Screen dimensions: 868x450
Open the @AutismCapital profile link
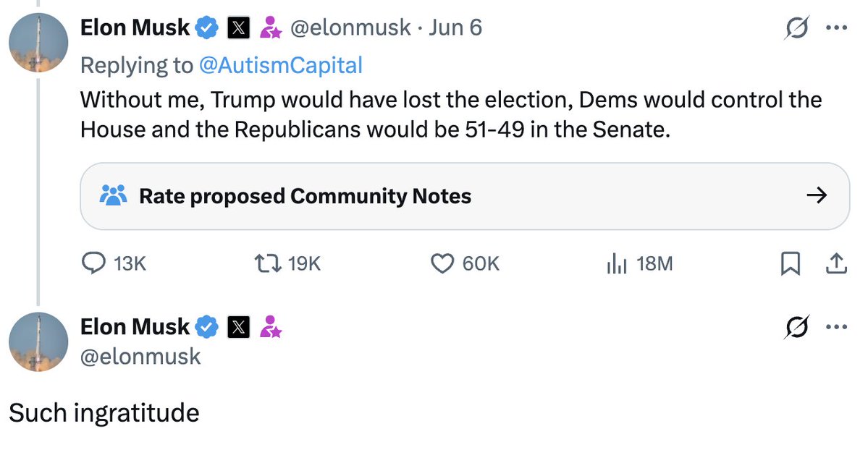pos(280,65)
